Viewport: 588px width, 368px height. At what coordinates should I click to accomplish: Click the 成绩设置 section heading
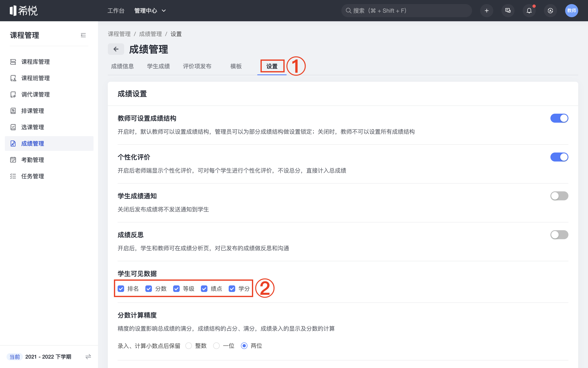pyautogui.click(x=132, y=94)
